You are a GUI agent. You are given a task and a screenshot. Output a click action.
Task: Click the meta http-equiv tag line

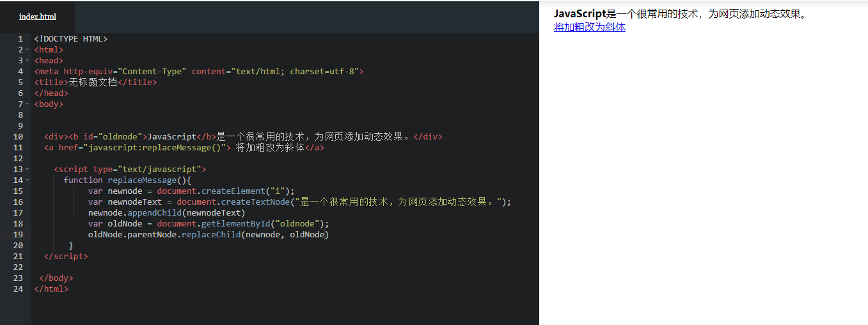199,72
